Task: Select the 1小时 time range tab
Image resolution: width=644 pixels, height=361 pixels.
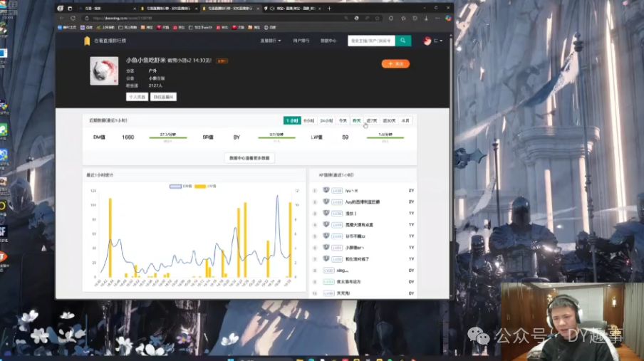Action: pyautogui.click(x=292, y=121)
